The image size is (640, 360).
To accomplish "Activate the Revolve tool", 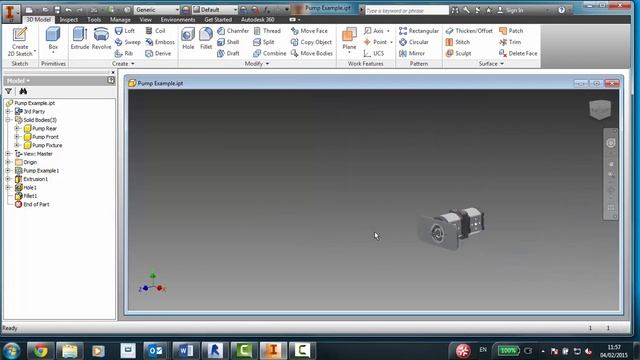I will 101,38.
